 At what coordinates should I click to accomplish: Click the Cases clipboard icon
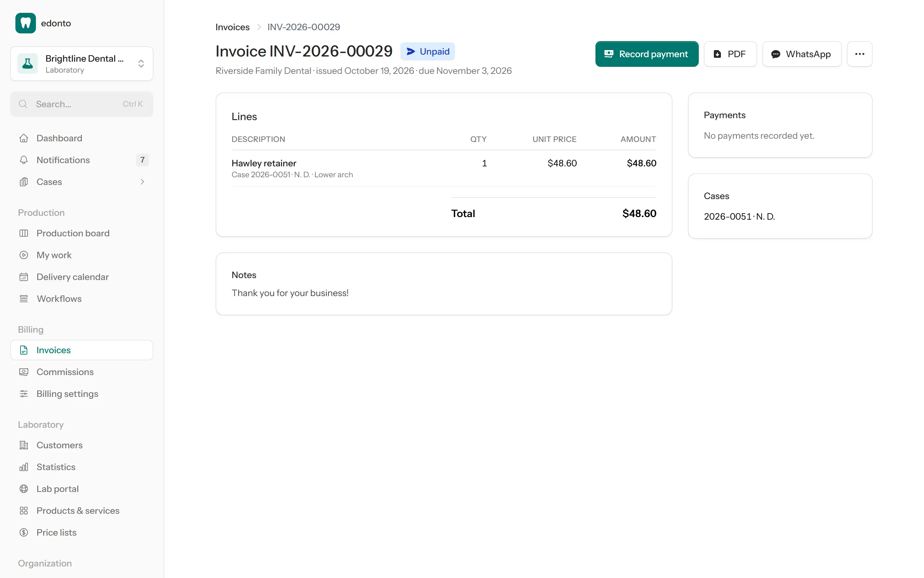[24, 181]
